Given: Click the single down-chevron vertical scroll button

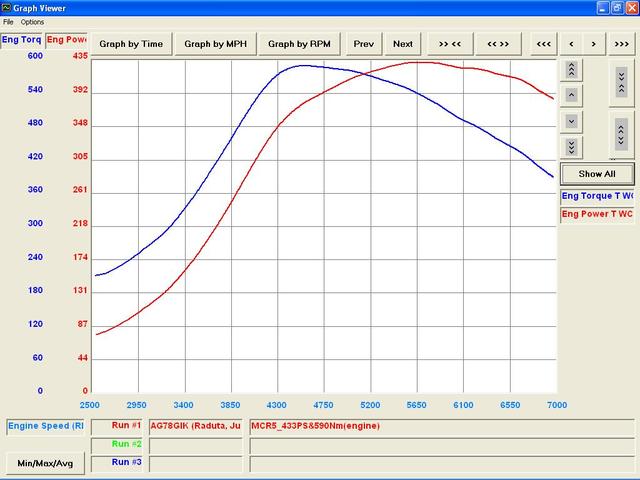Looking at the screenshot, I should (x=571, y=121).
